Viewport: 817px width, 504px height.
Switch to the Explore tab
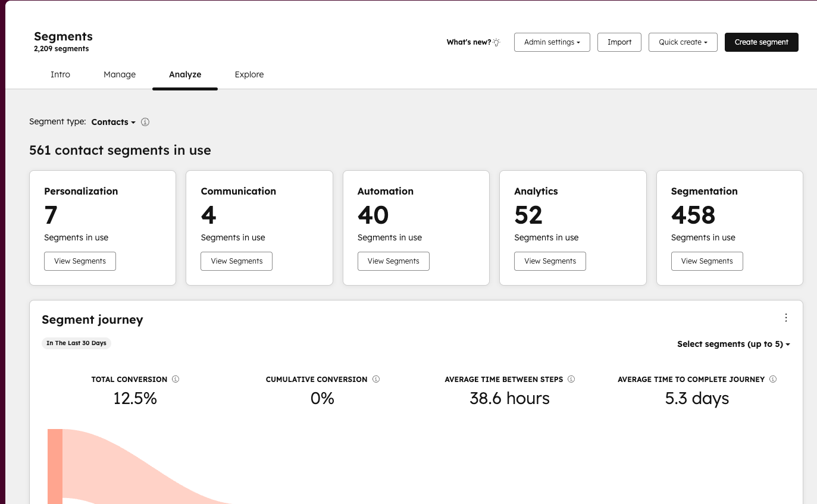click(x=249, y=74)
